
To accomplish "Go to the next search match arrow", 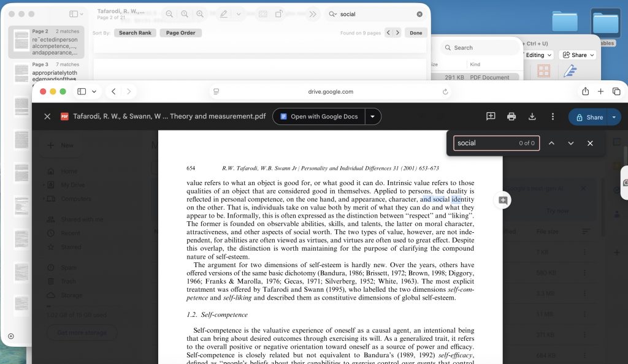I will [x=571, y=143].
